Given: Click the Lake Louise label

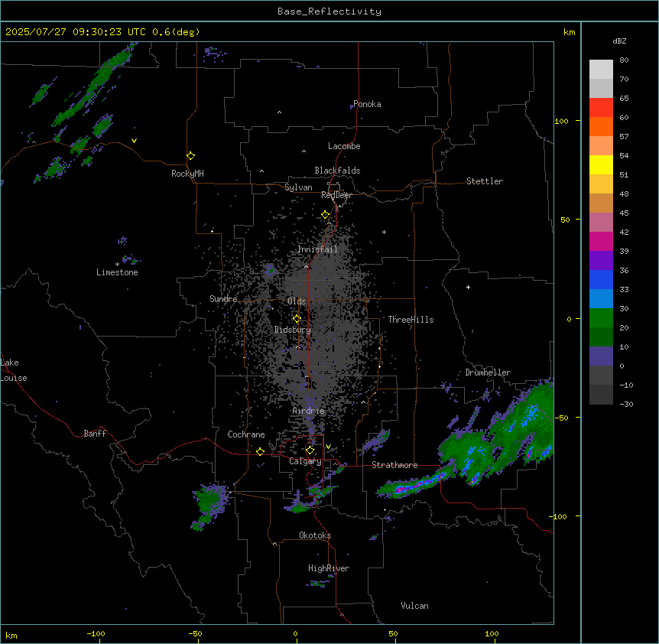Looking at the screenshot, I should tap(14, 370).
